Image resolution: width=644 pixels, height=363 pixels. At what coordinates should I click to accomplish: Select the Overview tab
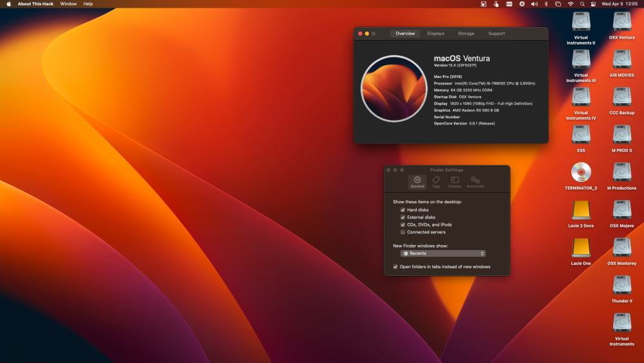[x=405, y=34]
